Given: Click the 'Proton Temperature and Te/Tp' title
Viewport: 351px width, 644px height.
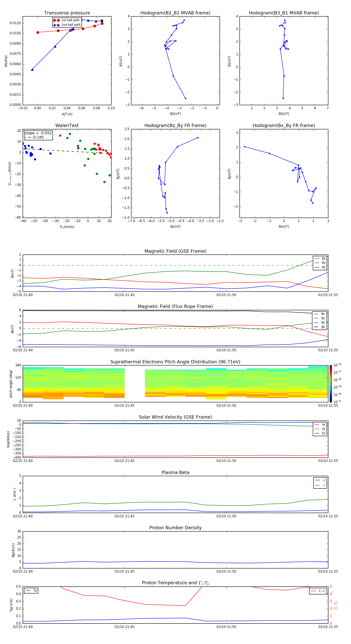Looking at the screenshot, I should pyautogui.click(x=175, y=583).
